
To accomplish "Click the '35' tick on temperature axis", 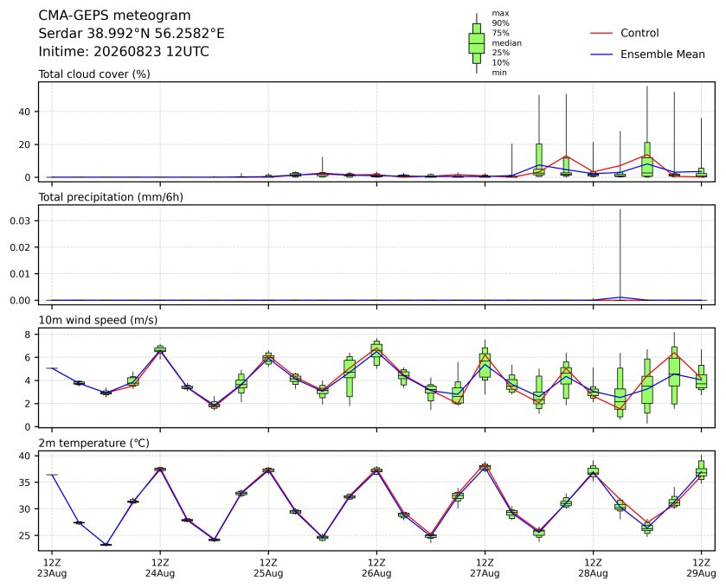I will [24, 483].
